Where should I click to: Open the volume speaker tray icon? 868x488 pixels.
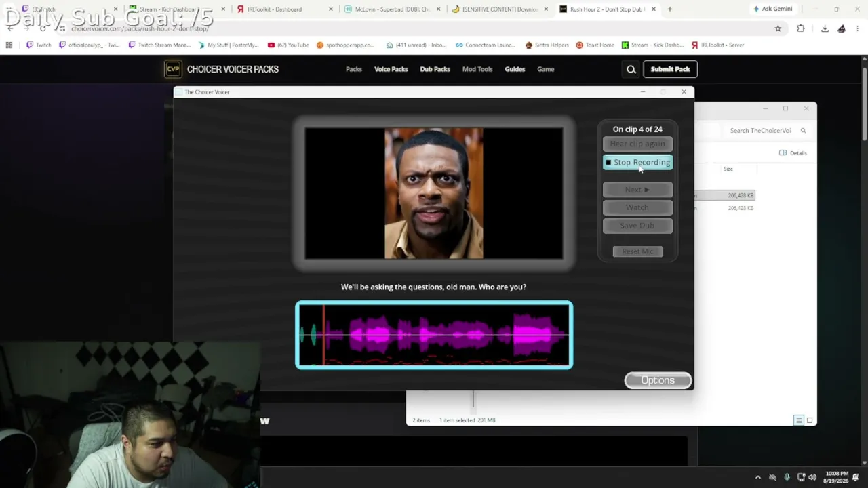click(812, 477)
